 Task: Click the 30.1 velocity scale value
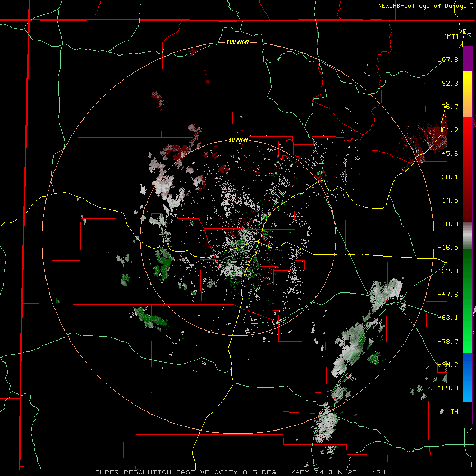pyautogui.click(x=450, y=177)
